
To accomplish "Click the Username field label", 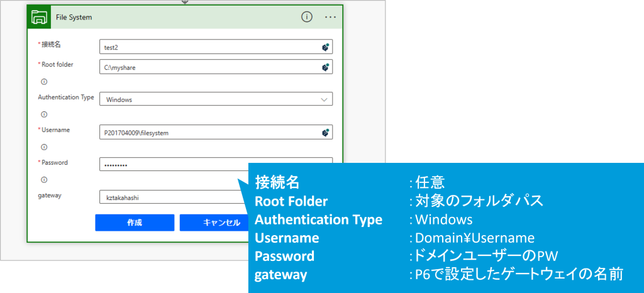I will pyautogui.click(x=55, y=130).
